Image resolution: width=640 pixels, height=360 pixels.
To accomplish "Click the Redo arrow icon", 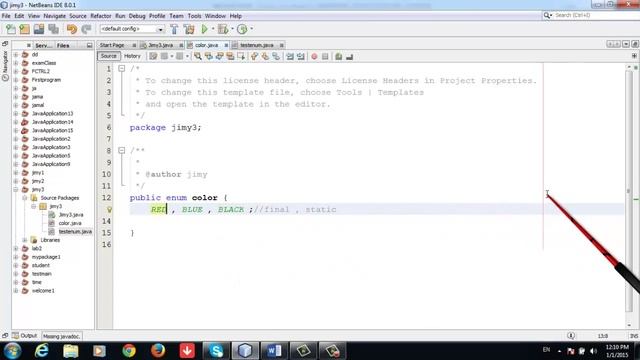I will click(86, 29).
